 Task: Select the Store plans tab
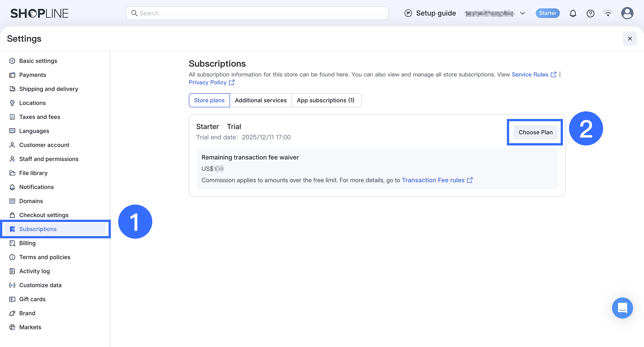(x=209, y=100)
